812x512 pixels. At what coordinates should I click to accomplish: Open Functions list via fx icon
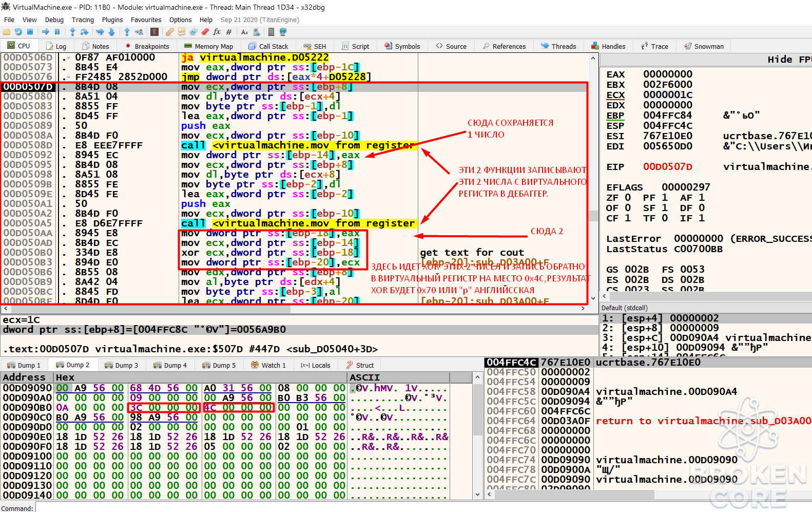coord(217,32)
